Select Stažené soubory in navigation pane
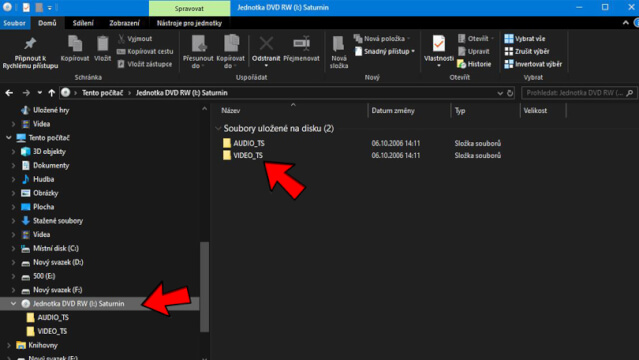The image size is (639, 360). [x=57, y=221]
